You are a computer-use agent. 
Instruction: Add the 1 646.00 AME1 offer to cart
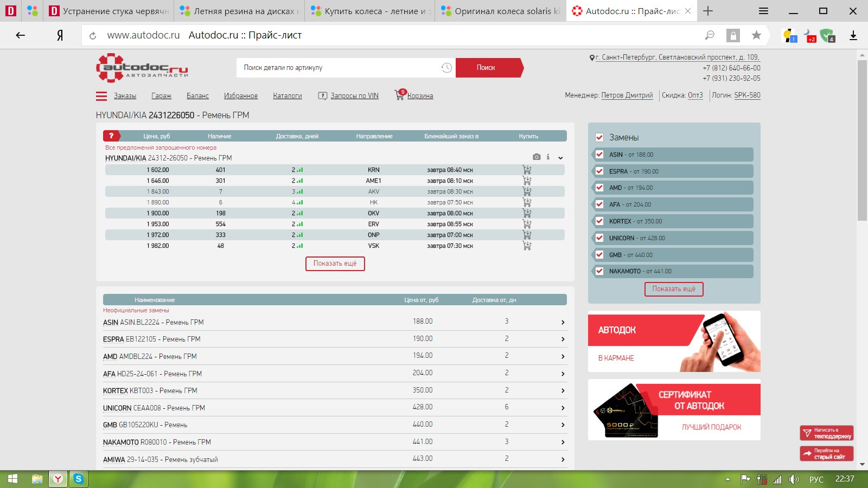[527, 181]
